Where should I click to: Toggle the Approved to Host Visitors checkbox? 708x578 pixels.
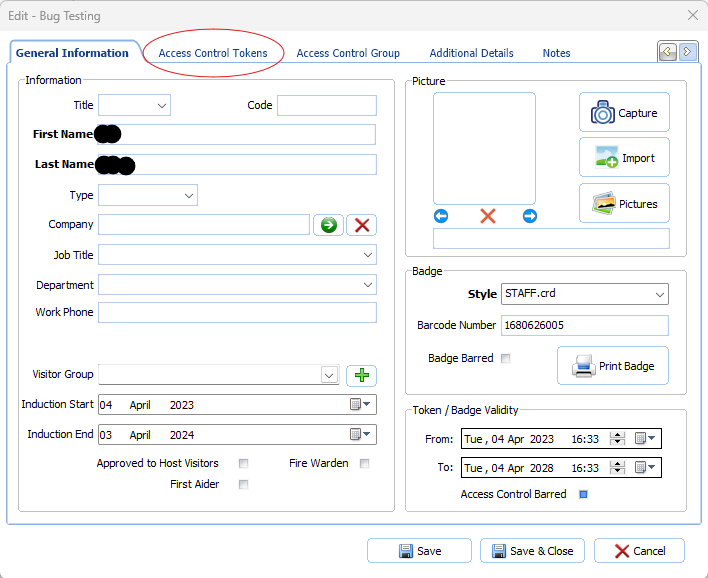243,463
